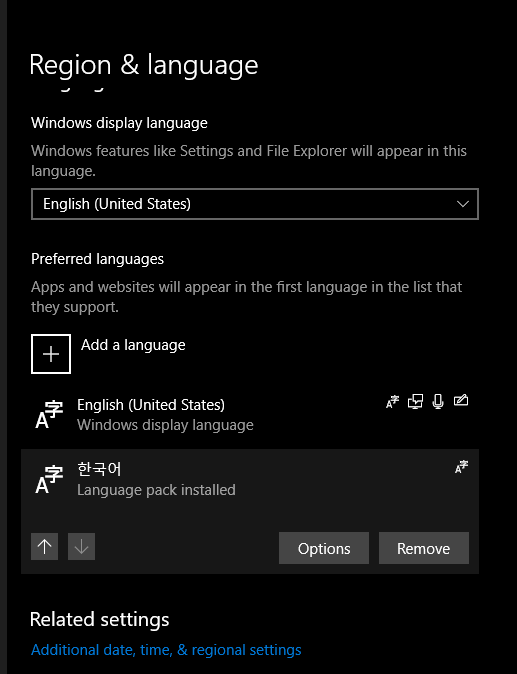Remove the 한국어 language

click(424, 548)
